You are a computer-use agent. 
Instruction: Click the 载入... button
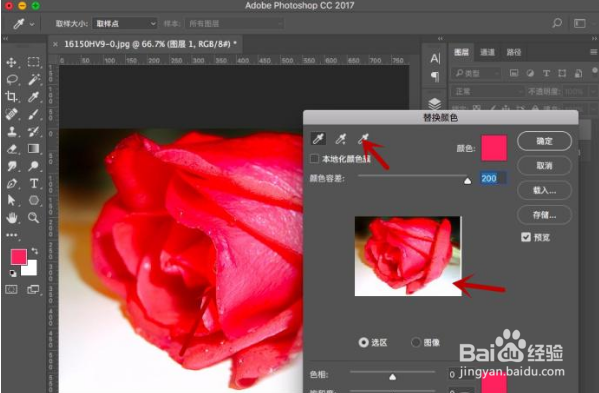coord(544,190)
